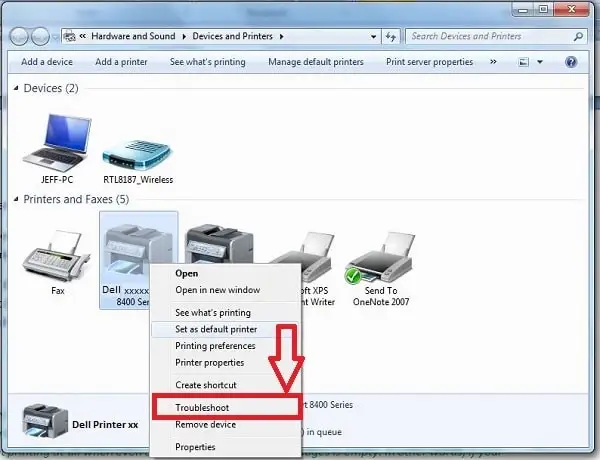600x460 pixels.
Task: Click the RTL8187_Wireless label text
Action: 138,179
